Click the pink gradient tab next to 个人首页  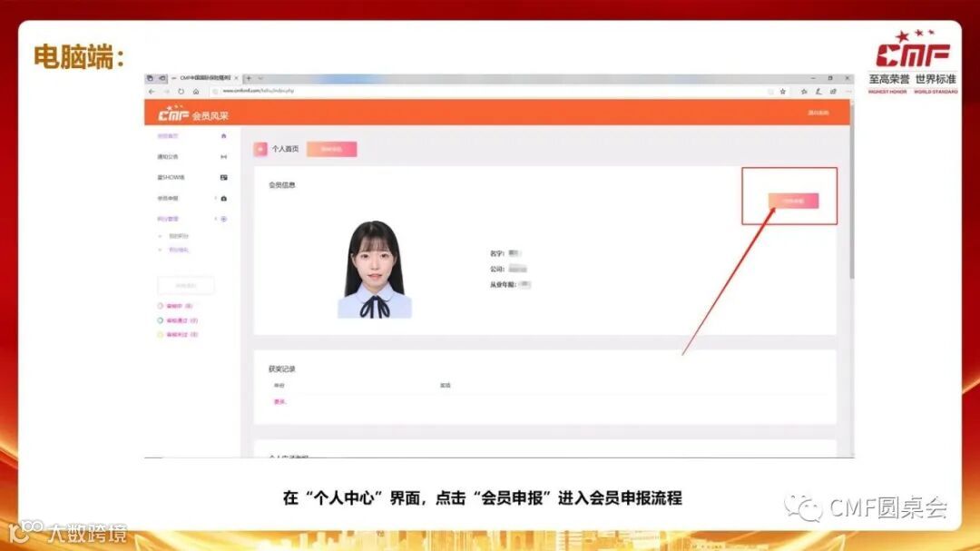(x=331, y=149)
